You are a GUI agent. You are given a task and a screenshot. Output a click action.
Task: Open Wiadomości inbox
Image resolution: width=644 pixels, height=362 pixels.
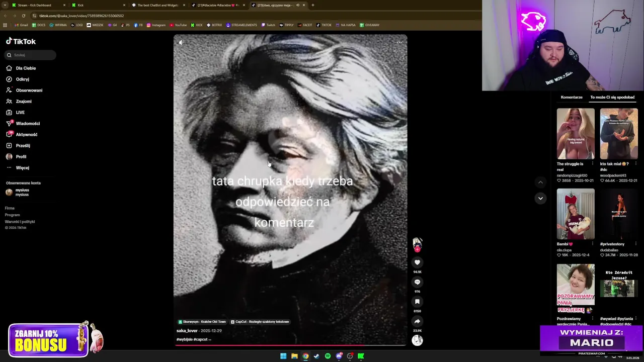28,123
